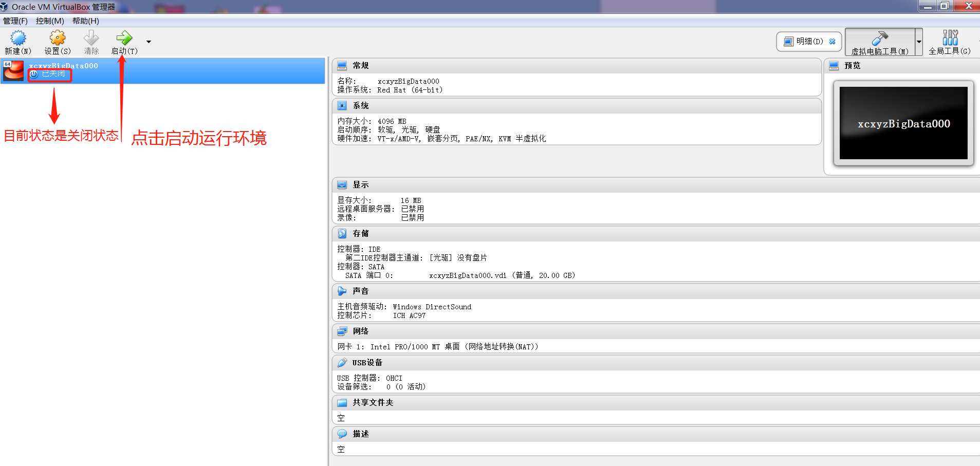Click the 网络 network icon
This screenshot has height=466, width=980.
(342, 331)
